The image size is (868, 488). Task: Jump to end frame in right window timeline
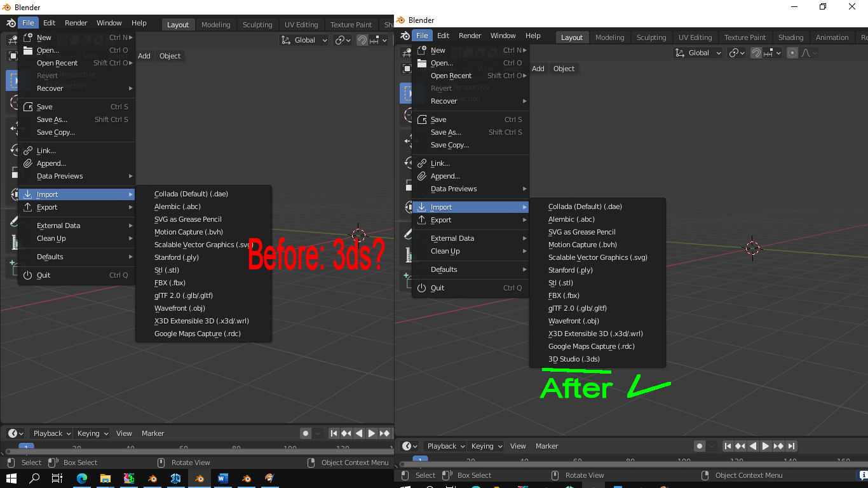click(x=791, y=446)
